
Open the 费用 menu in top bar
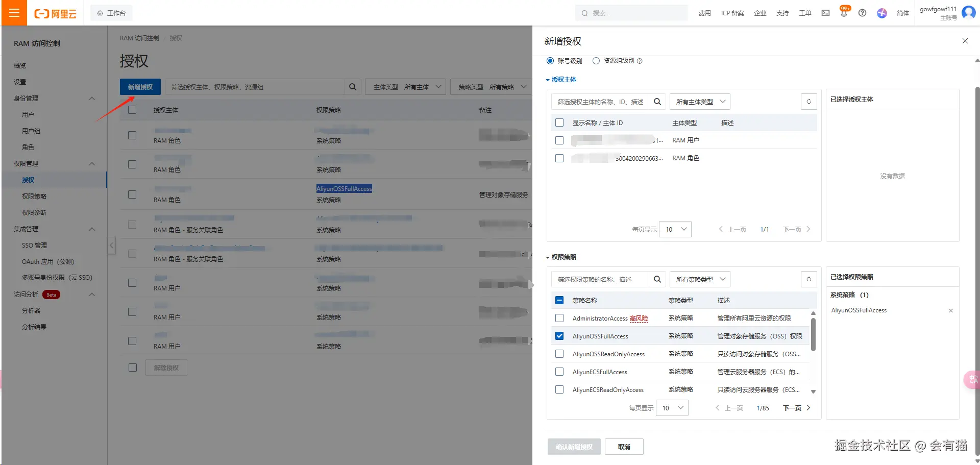pyautogui.click(x=705, y=13)
